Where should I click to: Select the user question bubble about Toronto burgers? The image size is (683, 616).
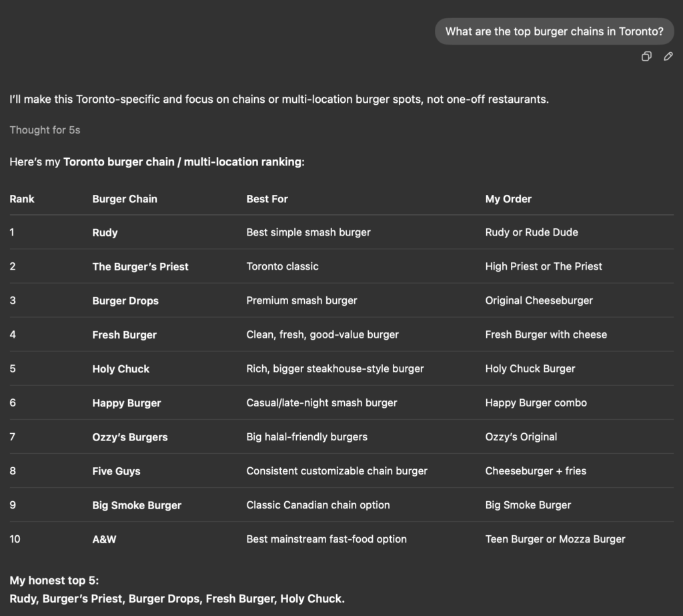pos(554,31)
